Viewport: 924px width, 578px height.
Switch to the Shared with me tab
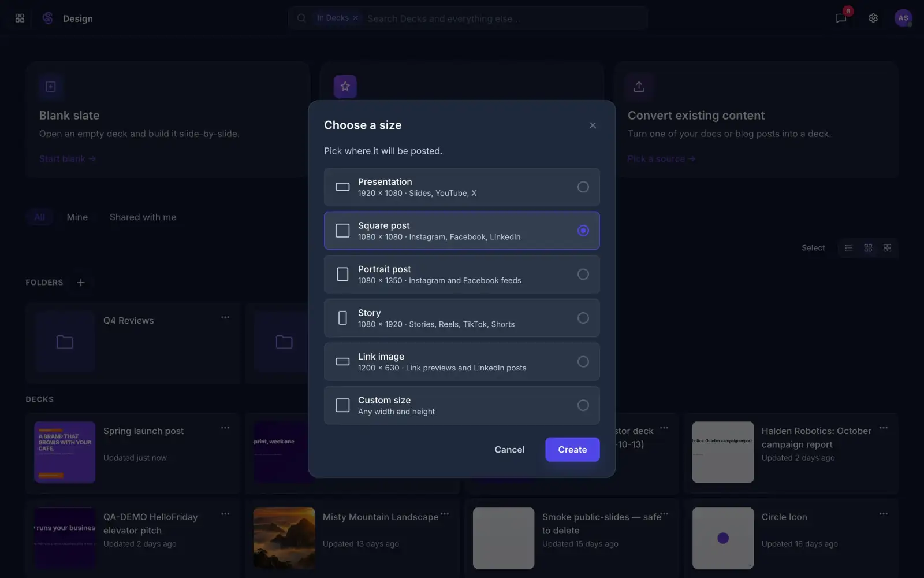(x=143, y=217)
